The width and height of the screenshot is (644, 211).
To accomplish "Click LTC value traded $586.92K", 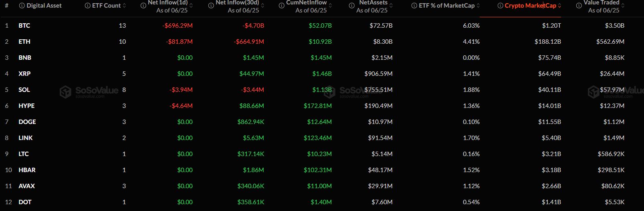I will click(x=611, y=154).
